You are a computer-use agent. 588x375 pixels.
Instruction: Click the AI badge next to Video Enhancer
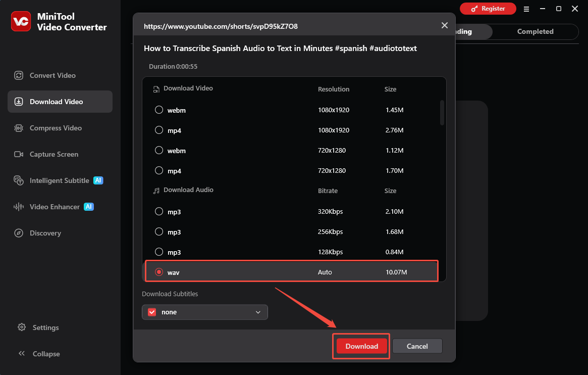point(89,207)
